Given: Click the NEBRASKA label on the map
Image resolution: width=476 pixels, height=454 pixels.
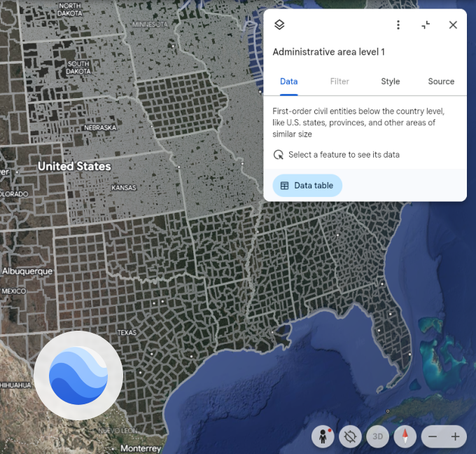Looking at the screenshot, I should pyautogui.click(x=100, y=128).
